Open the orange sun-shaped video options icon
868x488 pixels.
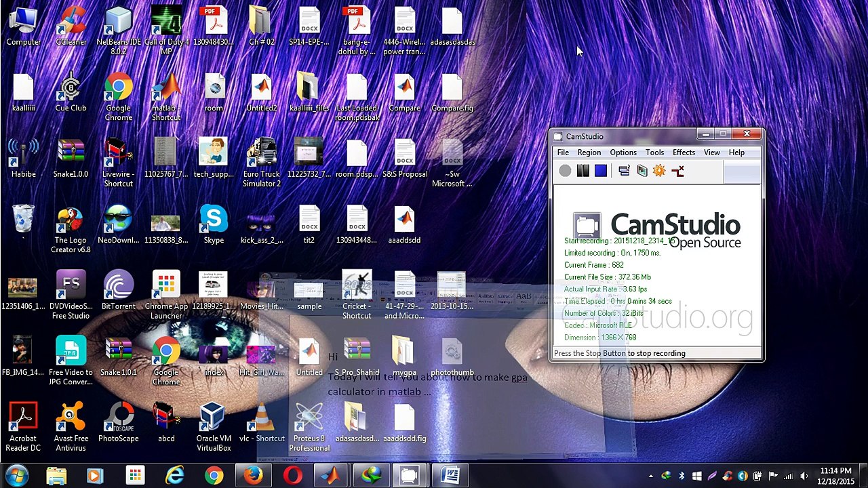point(659,171)
